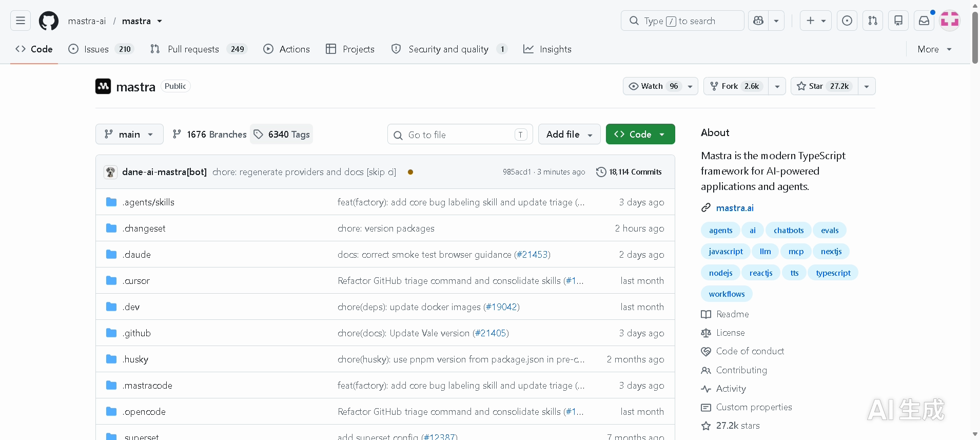Open the Copilot chat icon
980x440 pixels.
click(758, 21)
